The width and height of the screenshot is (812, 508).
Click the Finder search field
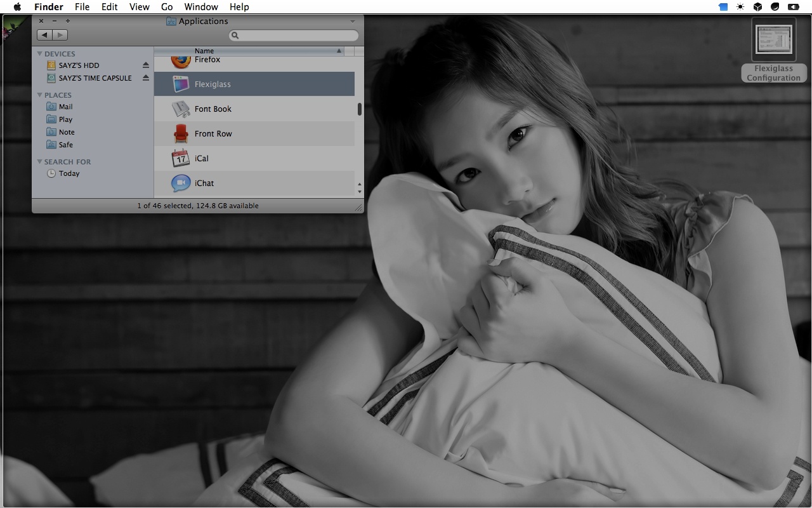coord(294,36)
